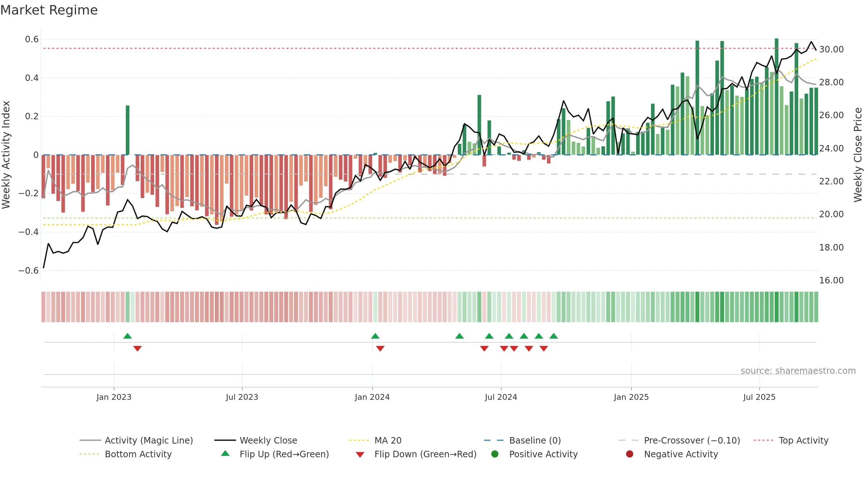The width and height of the screenshot is (868, 488).
Task: Click the Market Regime chart title
Action: [49, 10]
